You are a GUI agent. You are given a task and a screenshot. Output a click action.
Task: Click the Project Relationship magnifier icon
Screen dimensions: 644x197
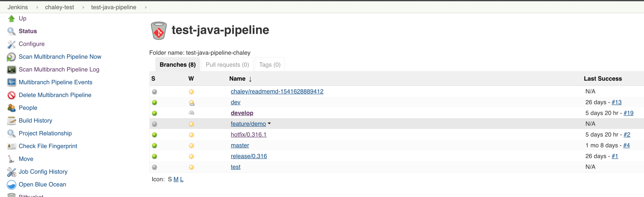11,133
